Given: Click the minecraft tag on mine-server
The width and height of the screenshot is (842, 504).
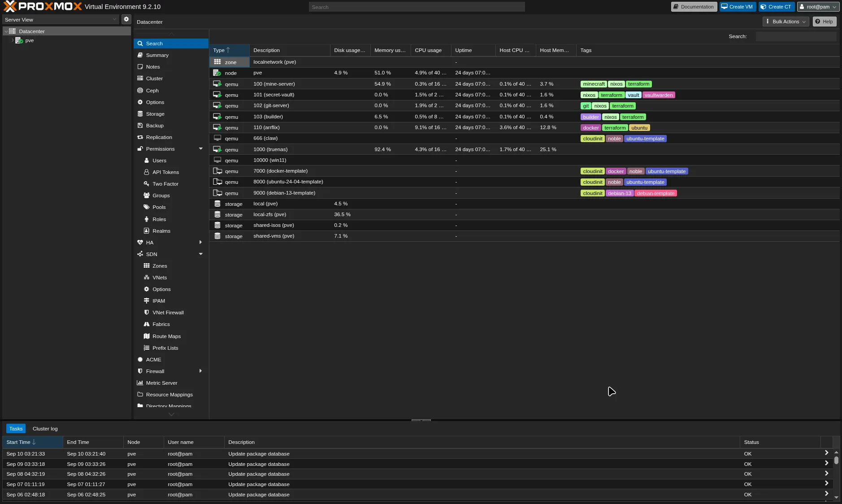Looking at the screenshot, I should pos(594,84).
